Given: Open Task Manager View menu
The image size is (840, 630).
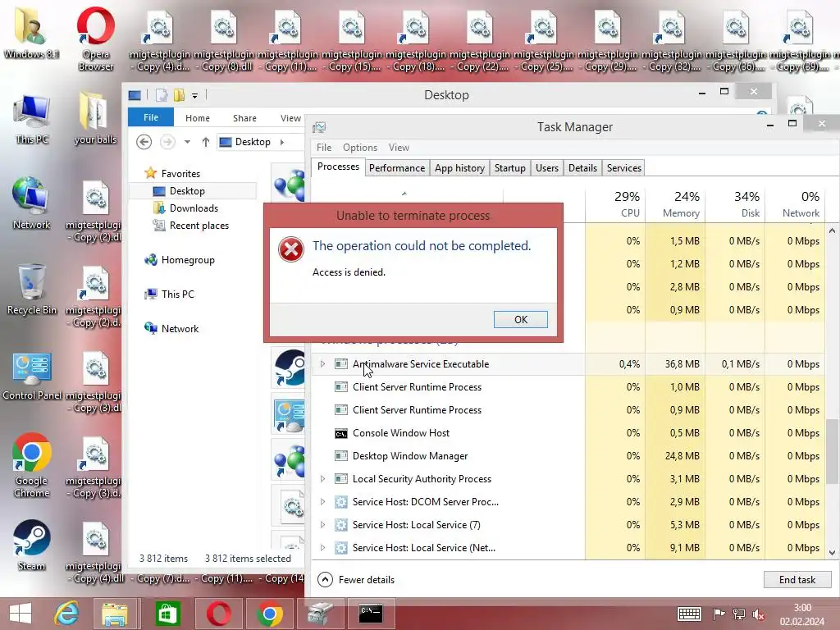Looking at the screenshot, I should pos(399,148).
